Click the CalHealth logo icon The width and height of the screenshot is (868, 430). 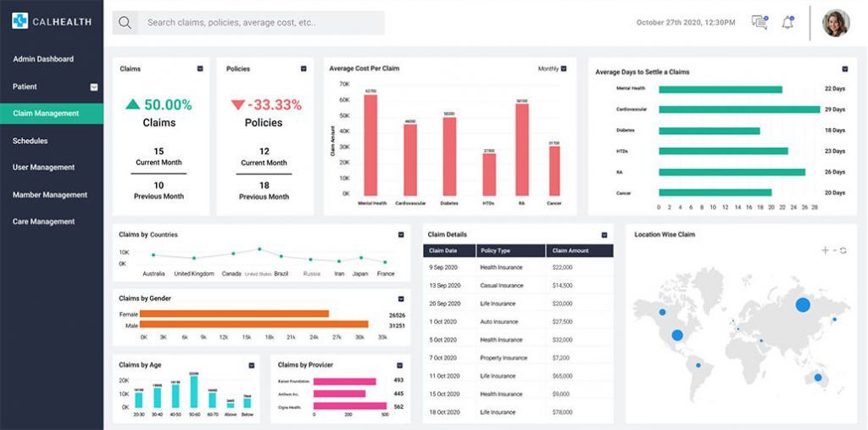click(x=19, y=20)
